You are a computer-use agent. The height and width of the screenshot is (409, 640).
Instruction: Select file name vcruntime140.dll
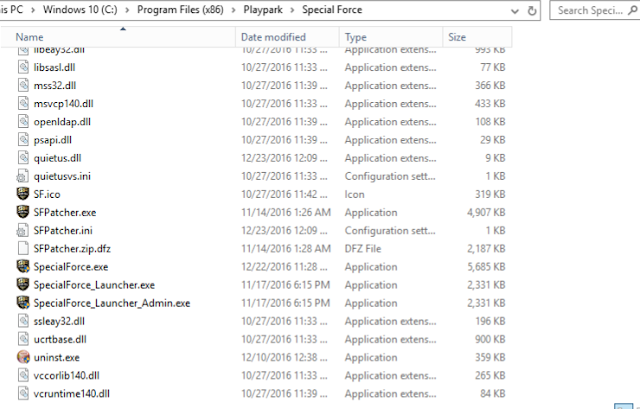(x=72, y=394)
